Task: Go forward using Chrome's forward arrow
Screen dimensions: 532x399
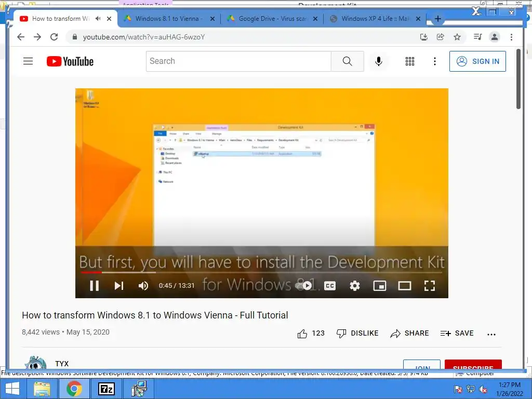Action: pyautogui.click(x=37, y=37)
